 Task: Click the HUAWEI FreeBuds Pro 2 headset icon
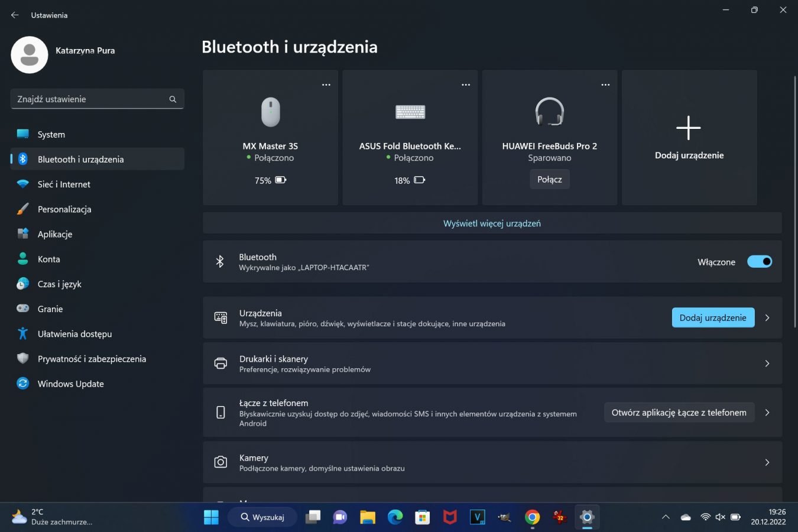click(549, 112)
